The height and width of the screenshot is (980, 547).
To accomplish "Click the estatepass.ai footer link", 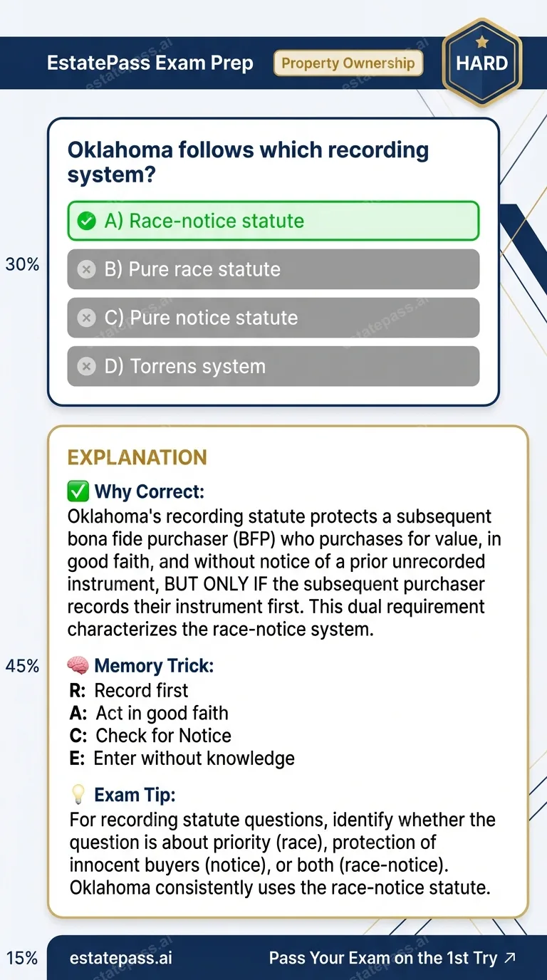I will (x=118, y=958).
